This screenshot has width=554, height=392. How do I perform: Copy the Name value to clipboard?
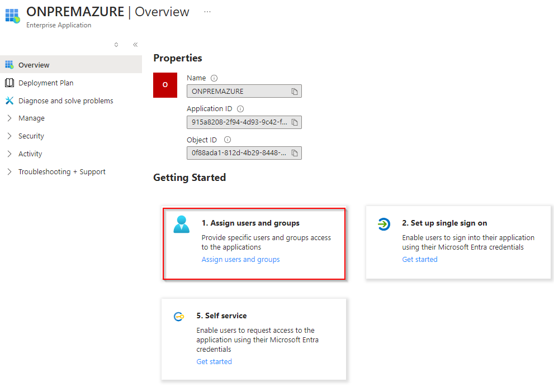(x=294, y=92)
